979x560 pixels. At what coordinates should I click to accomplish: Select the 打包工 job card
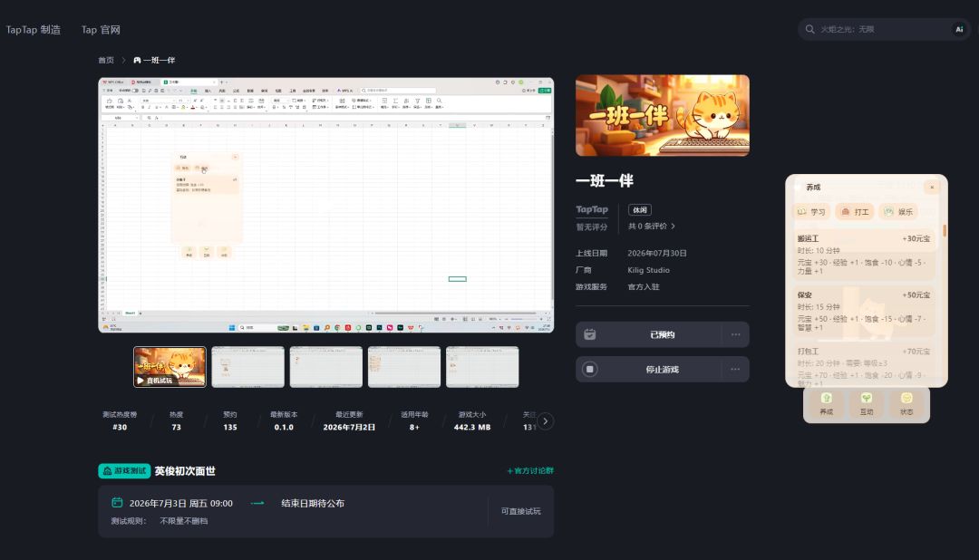tap(864, 364)
